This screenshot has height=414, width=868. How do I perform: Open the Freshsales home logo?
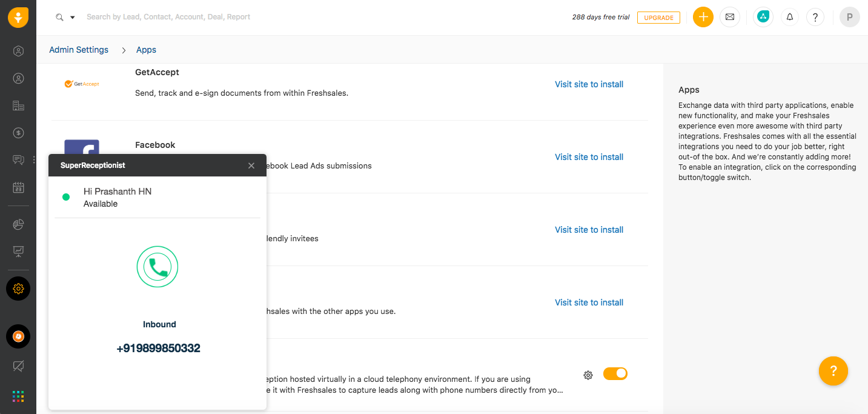tap(18, 17)
